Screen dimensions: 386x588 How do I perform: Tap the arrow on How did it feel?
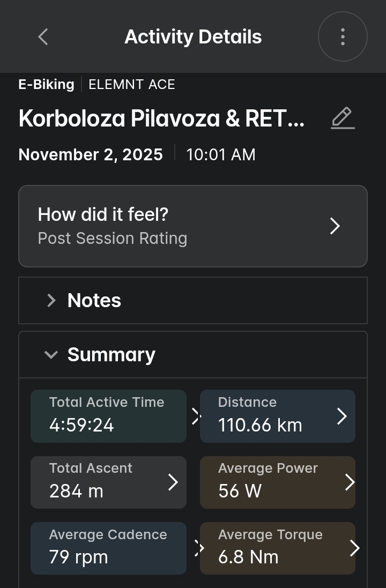coord(335,226)
